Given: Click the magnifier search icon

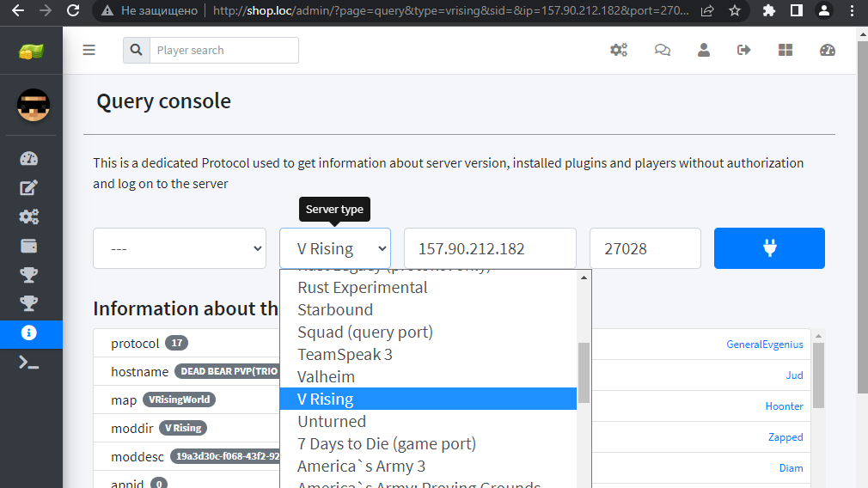Looking at the screenshot, I should [x=136, y=50].
